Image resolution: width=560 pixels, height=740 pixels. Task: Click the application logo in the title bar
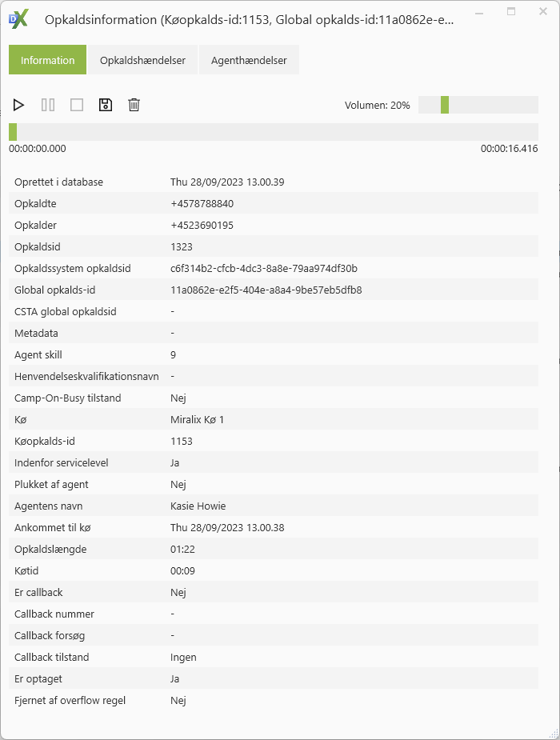tap(19, 19)
